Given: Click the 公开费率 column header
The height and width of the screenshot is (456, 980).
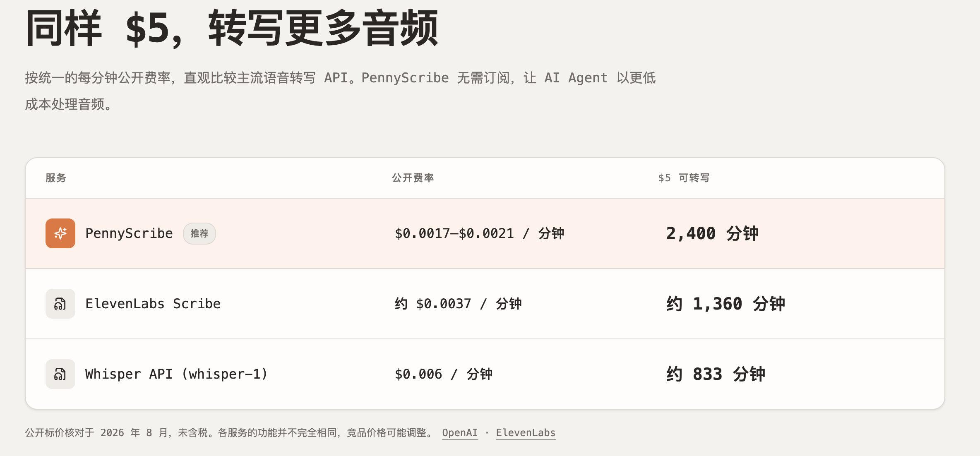Looking at the screenshot, I should (x=413, y=178).
